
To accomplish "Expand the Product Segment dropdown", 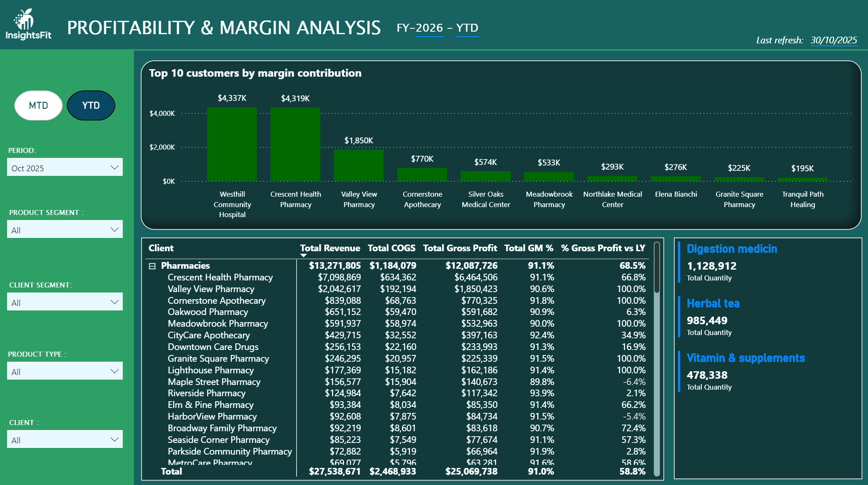I will point(65,230).
